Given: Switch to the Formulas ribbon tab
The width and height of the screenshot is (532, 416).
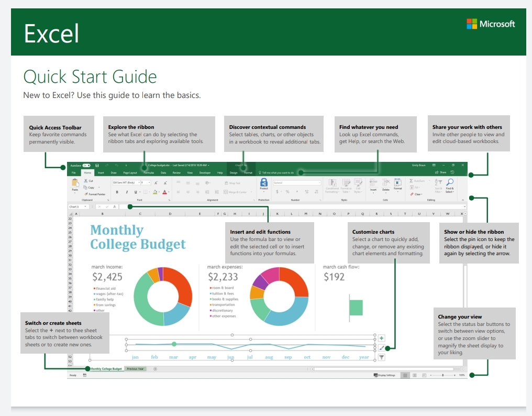Looking at the screenshot, I should (x=148, y=172).
